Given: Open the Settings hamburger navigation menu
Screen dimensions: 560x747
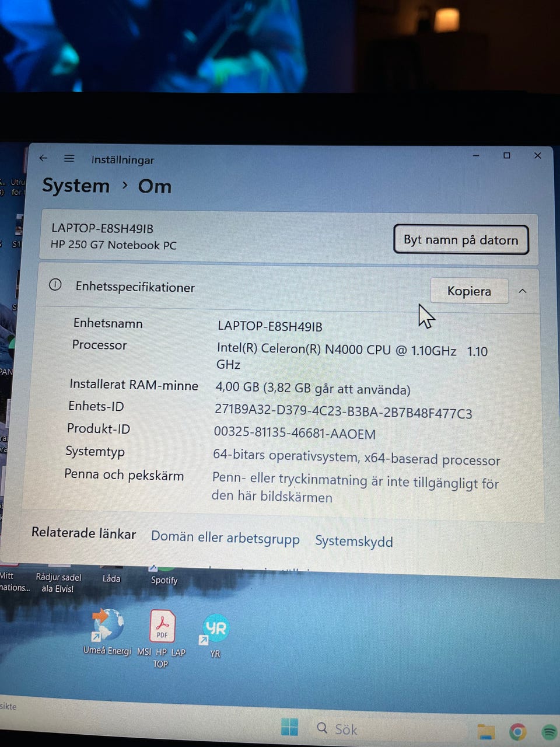Looking at the screenshot, I should (69, 159).
